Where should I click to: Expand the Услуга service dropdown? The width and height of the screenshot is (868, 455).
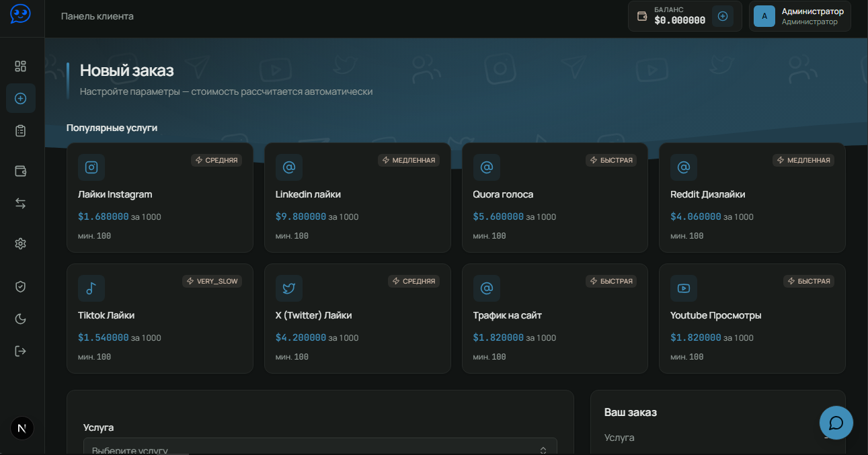[x=320, y=446]
